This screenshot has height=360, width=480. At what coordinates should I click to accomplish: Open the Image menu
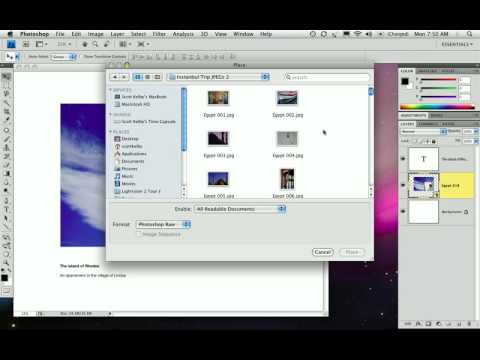pyautogui.click(x=96, y=34)
